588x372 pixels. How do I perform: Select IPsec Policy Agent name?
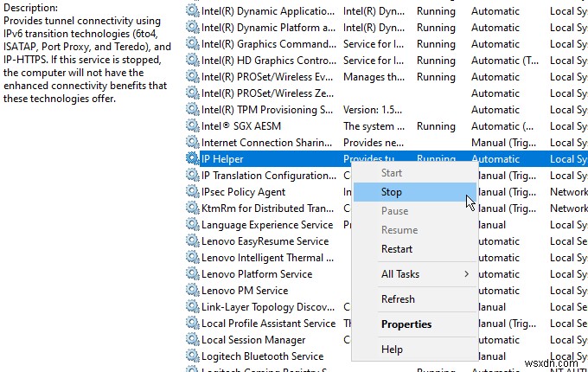coord(243,192)
